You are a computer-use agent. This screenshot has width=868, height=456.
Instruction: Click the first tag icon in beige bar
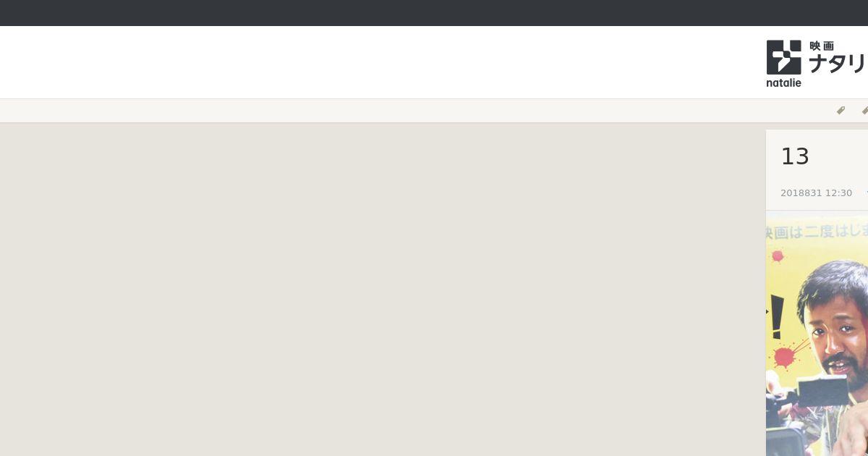[841, 111]
